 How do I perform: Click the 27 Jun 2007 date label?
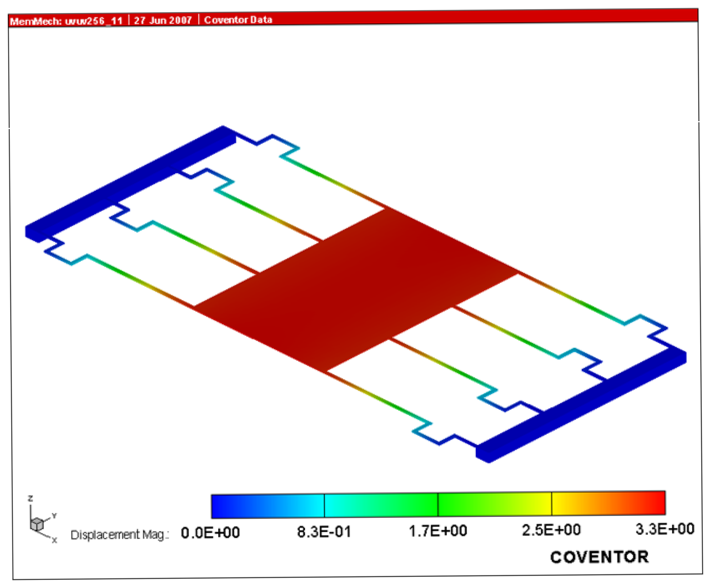point(163,20)
